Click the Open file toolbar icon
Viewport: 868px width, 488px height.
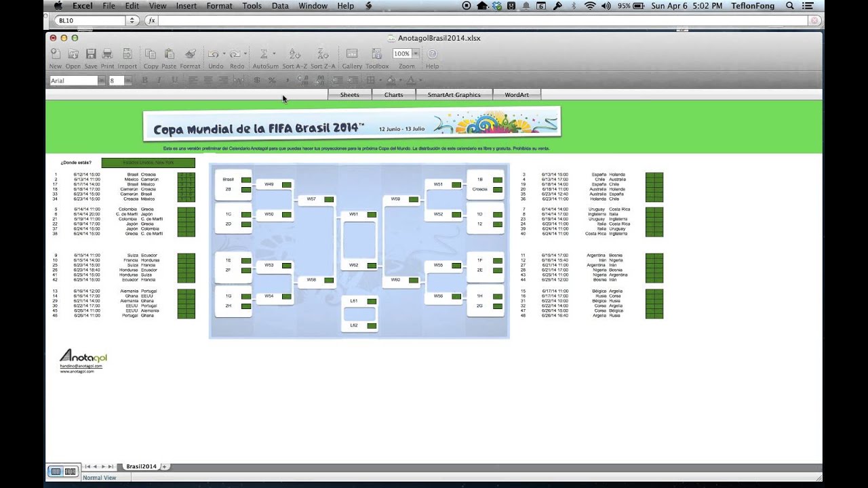pos(73,54)
